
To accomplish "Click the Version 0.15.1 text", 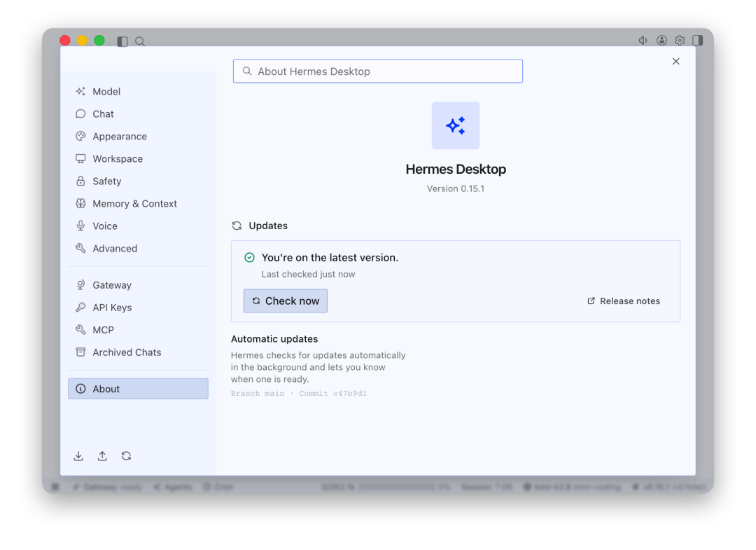I will click(x=456, y=188).
